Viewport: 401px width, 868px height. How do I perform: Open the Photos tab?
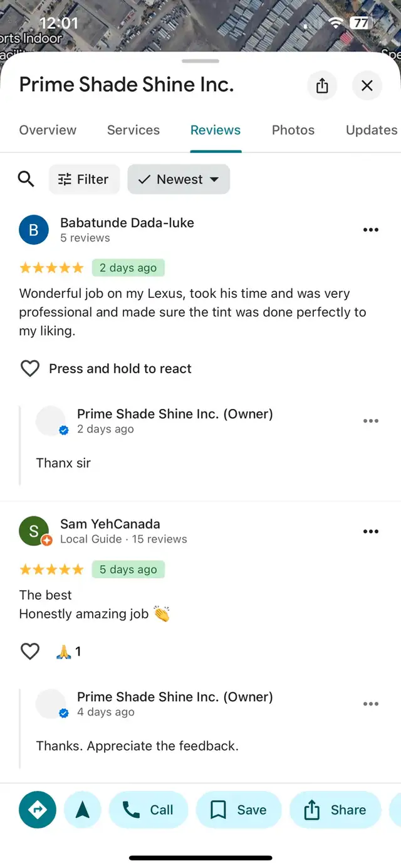click(x=293, y=130)
